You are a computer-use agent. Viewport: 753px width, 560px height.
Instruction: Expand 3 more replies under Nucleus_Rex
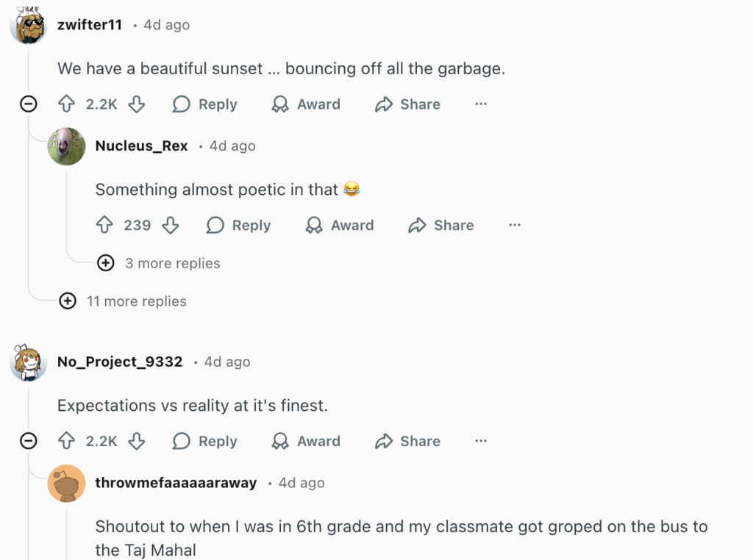[106, 263]
